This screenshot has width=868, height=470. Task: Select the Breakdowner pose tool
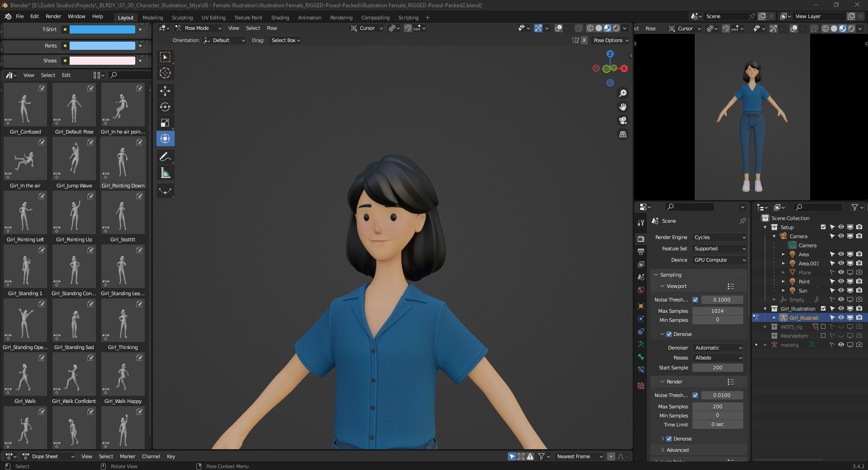pyautogui.click(x=165, y=191)
